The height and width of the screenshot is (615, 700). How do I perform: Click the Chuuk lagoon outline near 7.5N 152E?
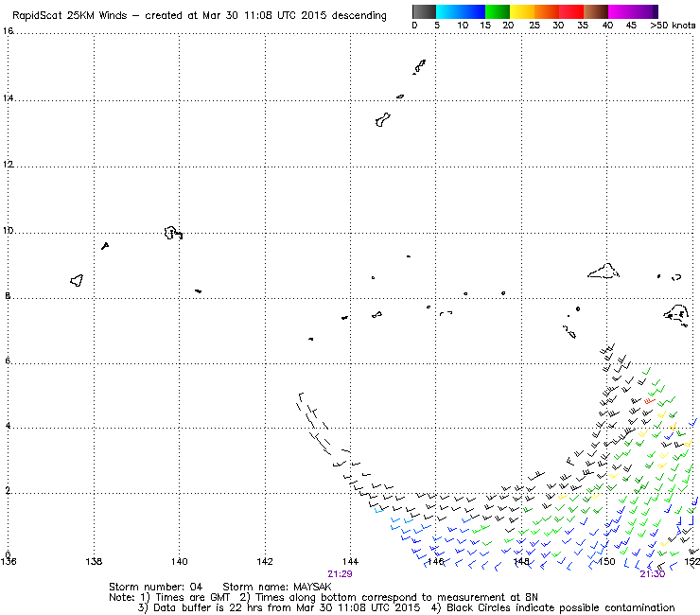pyautogui.click(x=676, y=314)
